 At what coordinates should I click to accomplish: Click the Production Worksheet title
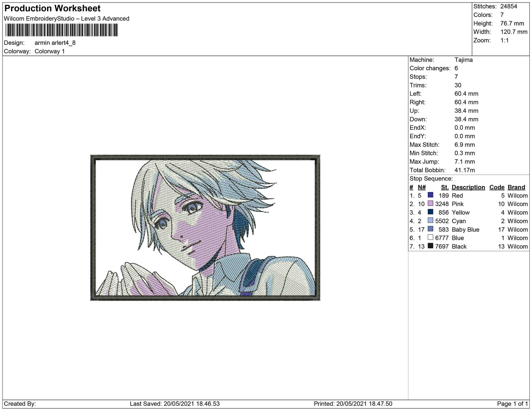tap(52, 8)
